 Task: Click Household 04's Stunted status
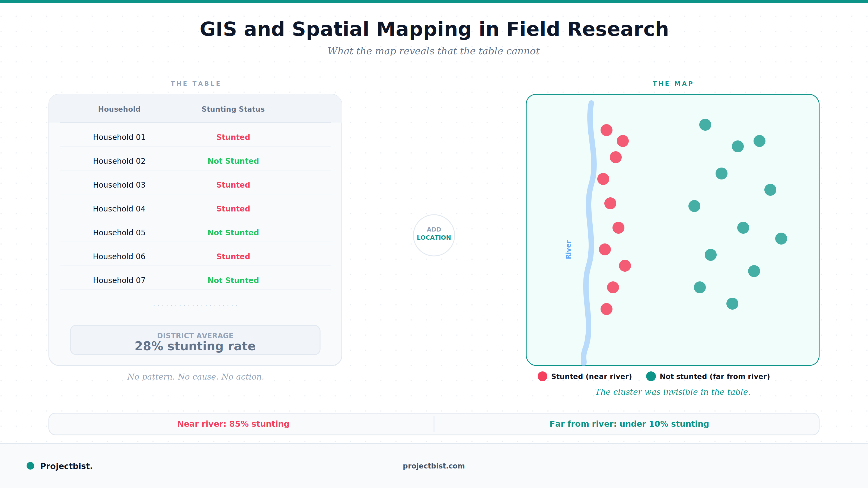coord(233,209)
